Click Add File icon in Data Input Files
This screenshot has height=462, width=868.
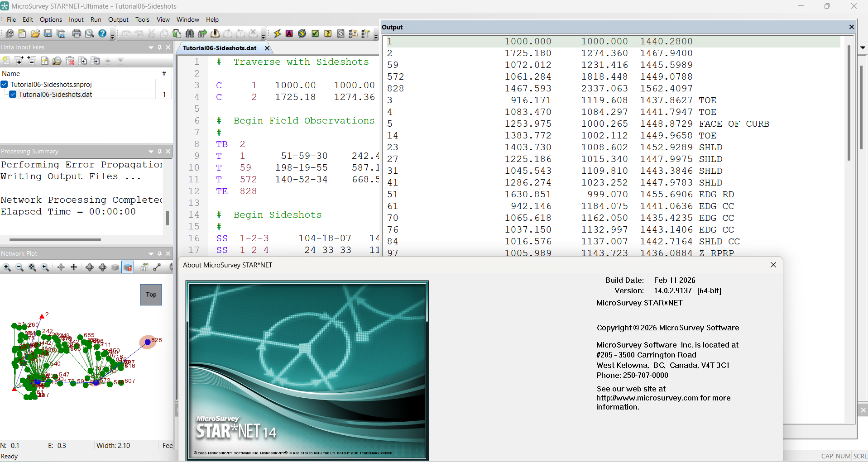[x=19, y=61]
